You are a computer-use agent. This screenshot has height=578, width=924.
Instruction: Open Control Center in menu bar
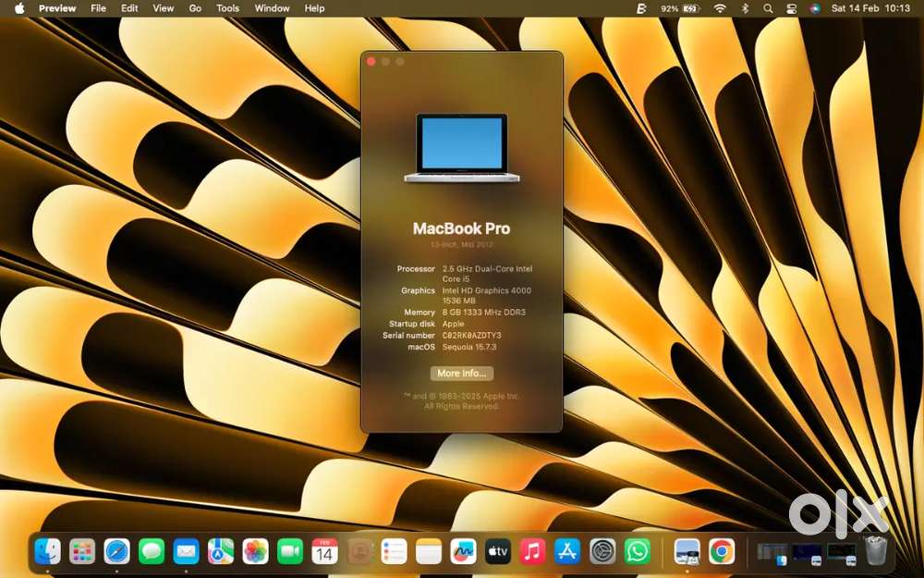(791, 8)
